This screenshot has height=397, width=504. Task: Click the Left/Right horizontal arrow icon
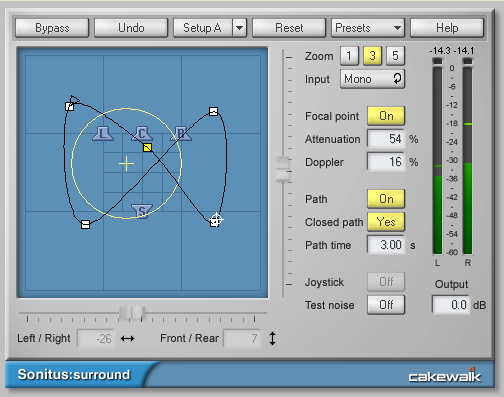pos(127,339)
